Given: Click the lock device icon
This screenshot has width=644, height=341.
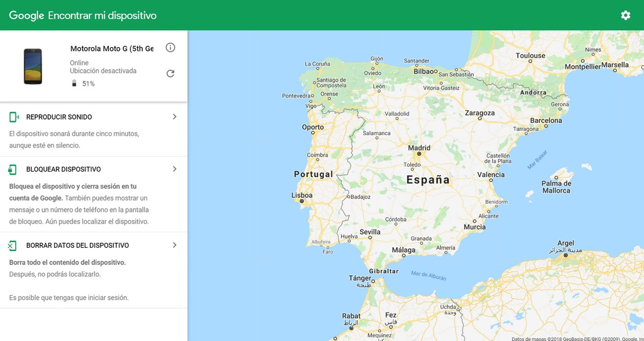Looking at the screenshot, I should pyautogui.click(x=12, y=169).
